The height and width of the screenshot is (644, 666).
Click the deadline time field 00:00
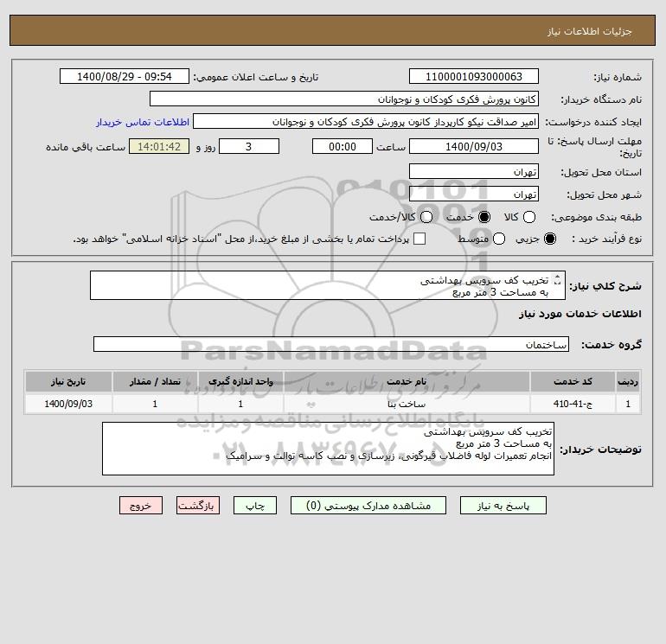tap(343, 146)
